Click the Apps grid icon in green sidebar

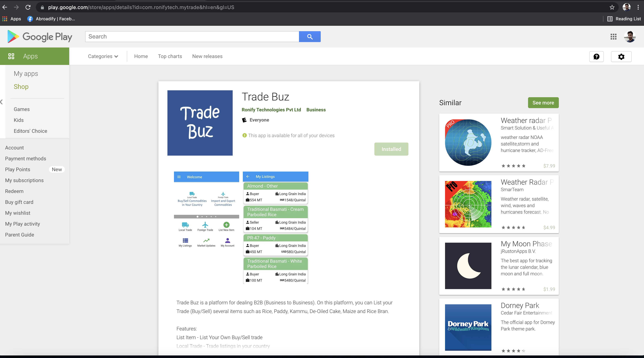coord(11,56)
